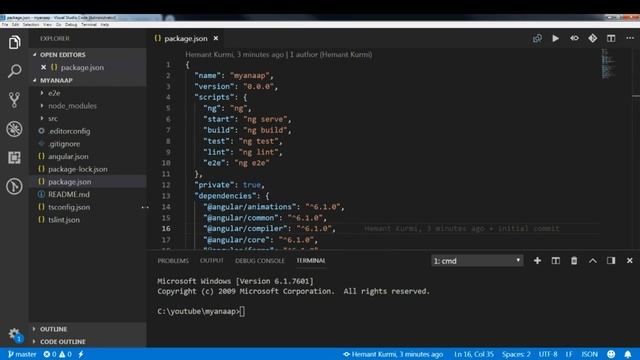
Task: Close the package.json editor tab
Action: point(216,38)
